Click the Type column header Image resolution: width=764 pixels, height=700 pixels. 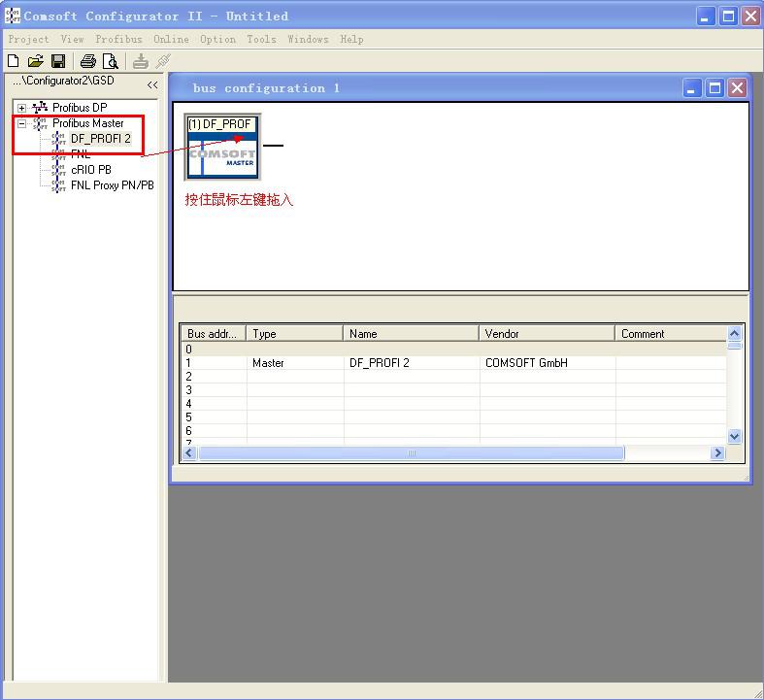click(x=295, y=334)
